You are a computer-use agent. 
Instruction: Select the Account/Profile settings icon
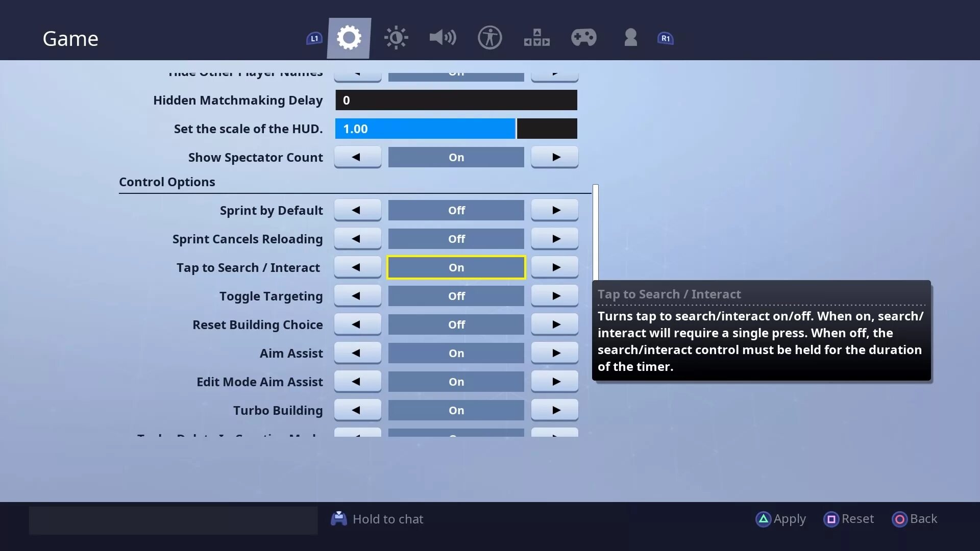click(x=630, y=37)
